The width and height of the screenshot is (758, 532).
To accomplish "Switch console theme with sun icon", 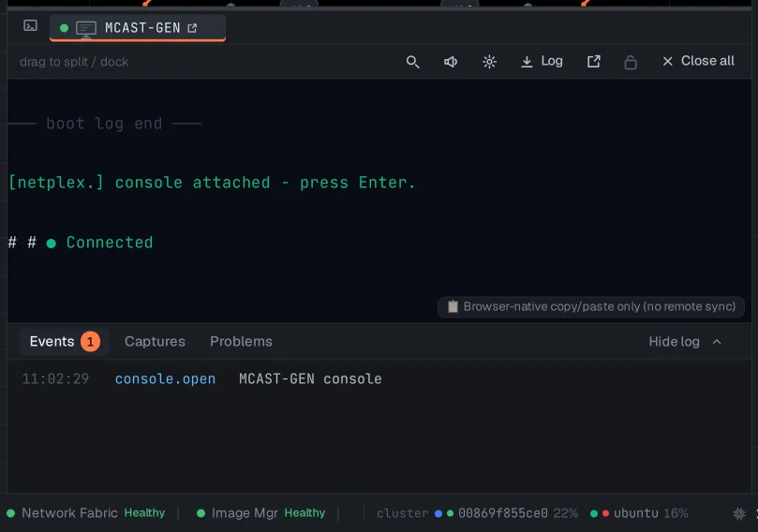I will [x=489, y=62].
